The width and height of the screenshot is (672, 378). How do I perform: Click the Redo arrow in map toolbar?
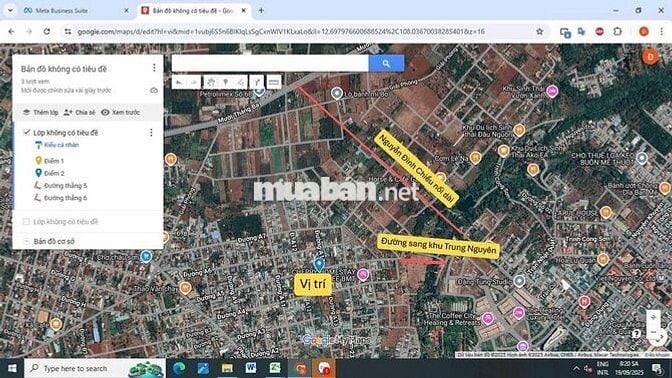pyautogui.click(x=194, y=82)
